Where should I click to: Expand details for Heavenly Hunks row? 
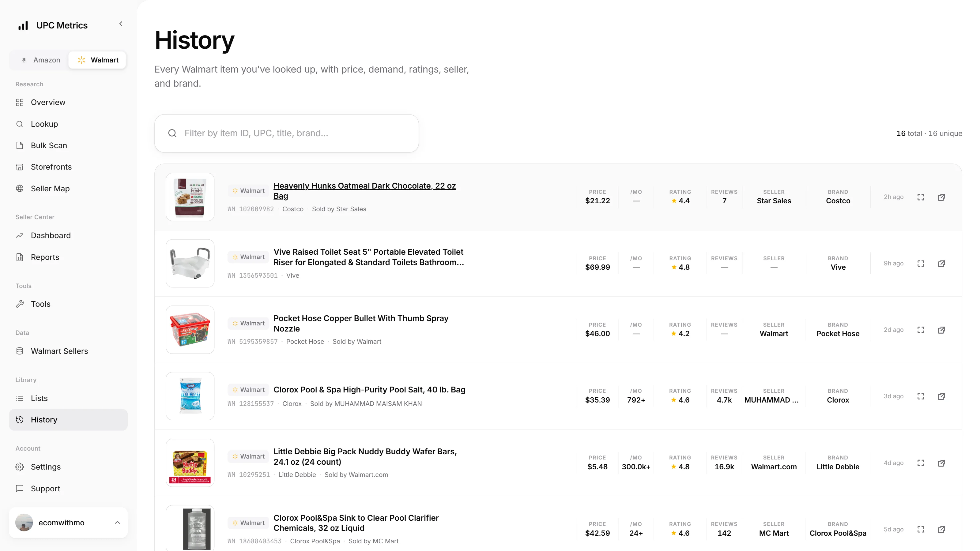pos(921,197)
